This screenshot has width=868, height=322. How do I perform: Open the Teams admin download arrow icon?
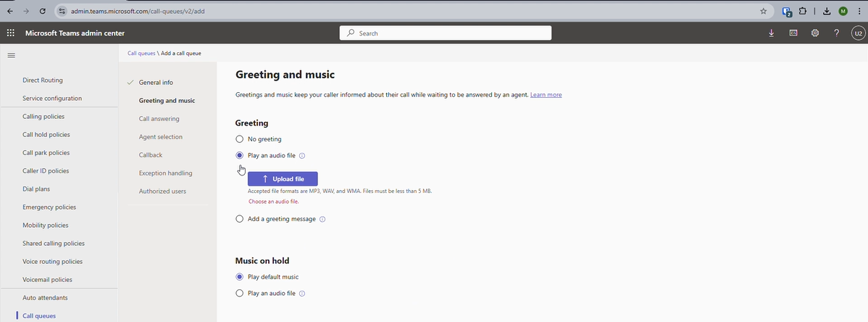point(771,33)
